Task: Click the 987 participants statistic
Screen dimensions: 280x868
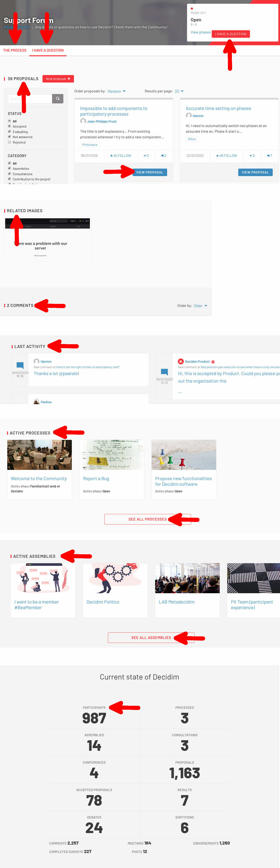Action: [94, 718]
